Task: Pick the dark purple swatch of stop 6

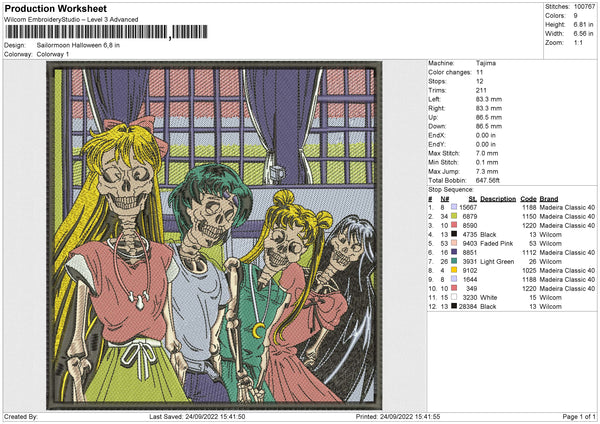Action: [x=454, y=252]
